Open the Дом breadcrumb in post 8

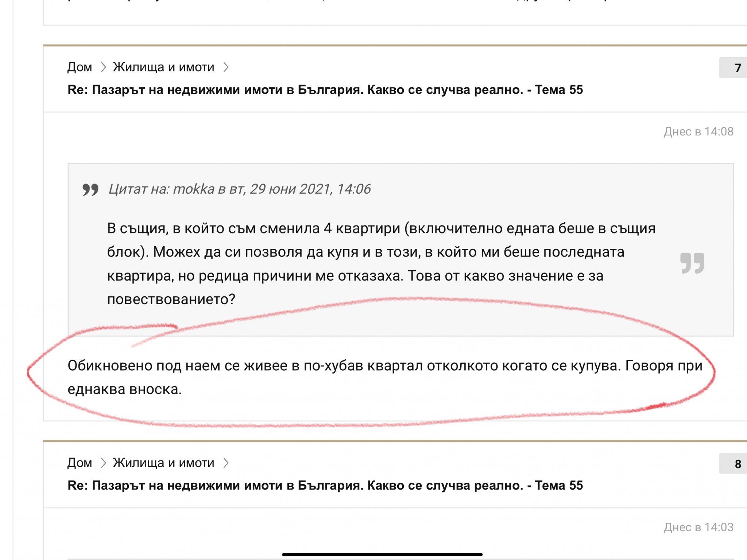click(x=80, y=463)
